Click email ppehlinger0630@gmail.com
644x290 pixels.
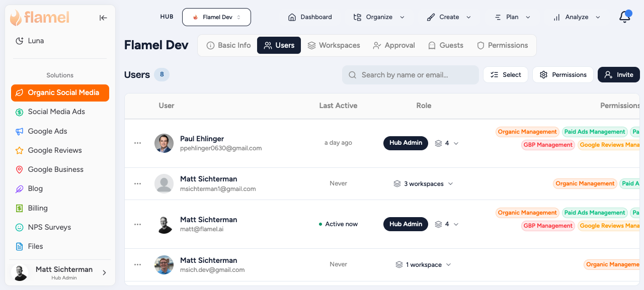click(x=221, y=149)
